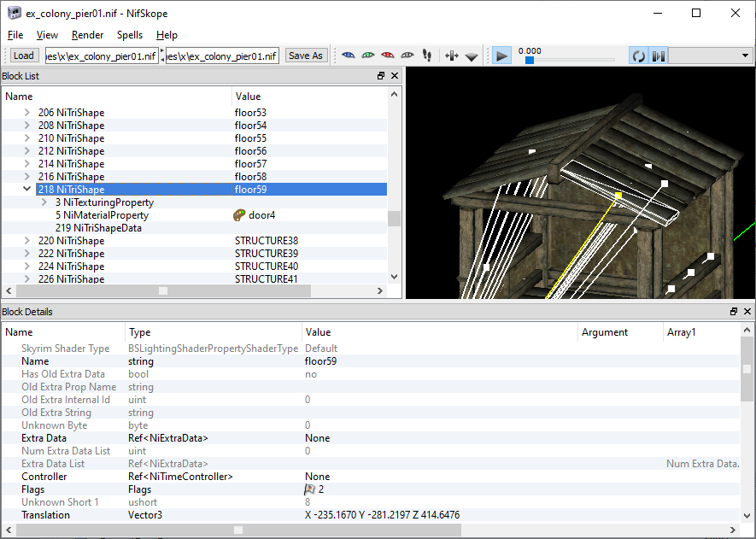Click the Load button

pyautogui.click(x=24, y=56)
